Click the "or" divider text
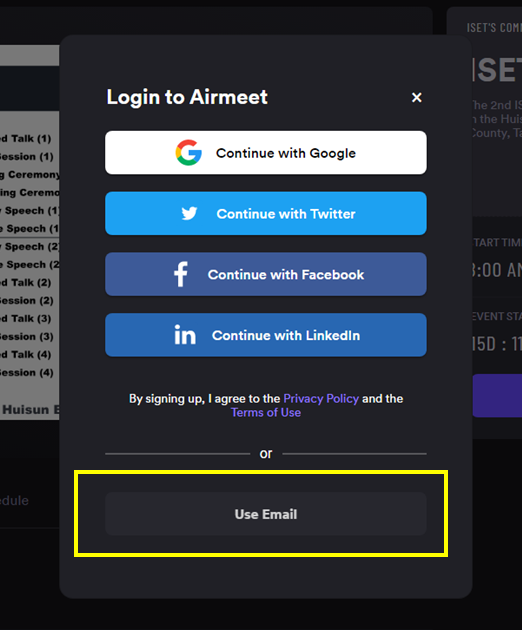This screenshot has width=522, height=630. pos(266,454)
